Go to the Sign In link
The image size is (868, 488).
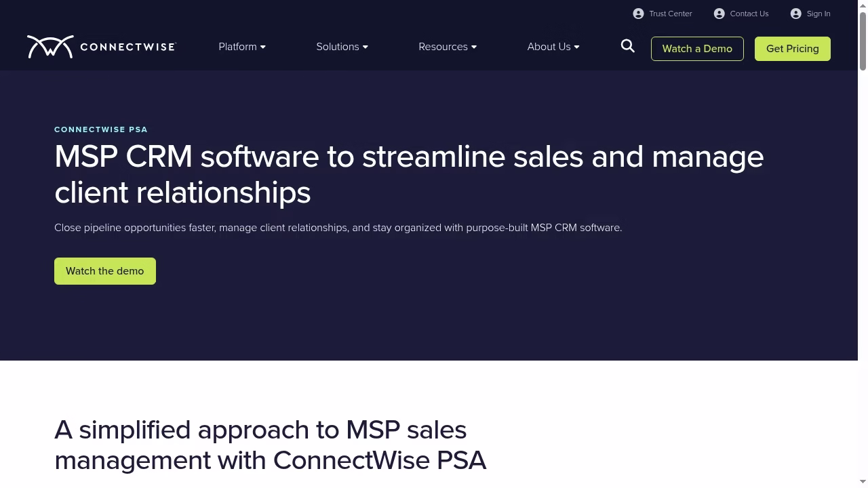[818, 14]
